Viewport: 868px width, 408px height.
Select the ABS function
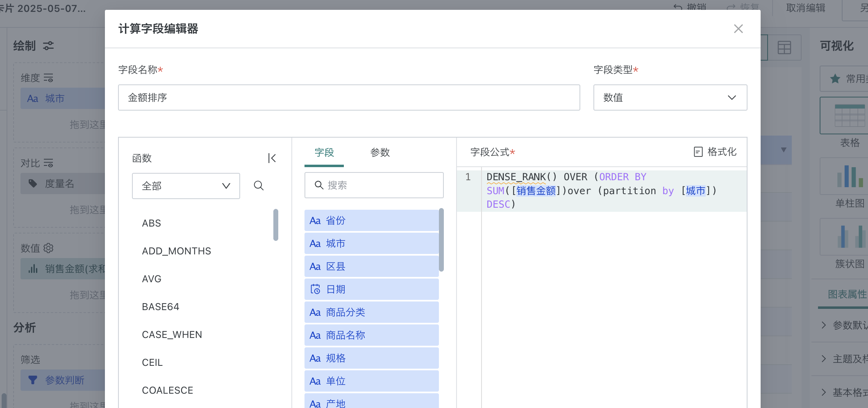pos(151,223)
